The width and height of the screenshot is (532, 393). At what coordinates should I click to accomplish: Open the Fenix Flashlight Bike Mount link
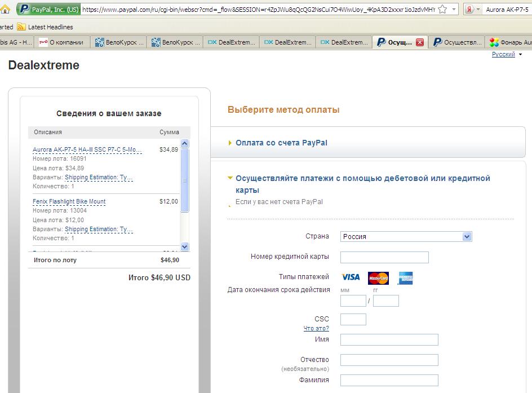coord(69,202)
